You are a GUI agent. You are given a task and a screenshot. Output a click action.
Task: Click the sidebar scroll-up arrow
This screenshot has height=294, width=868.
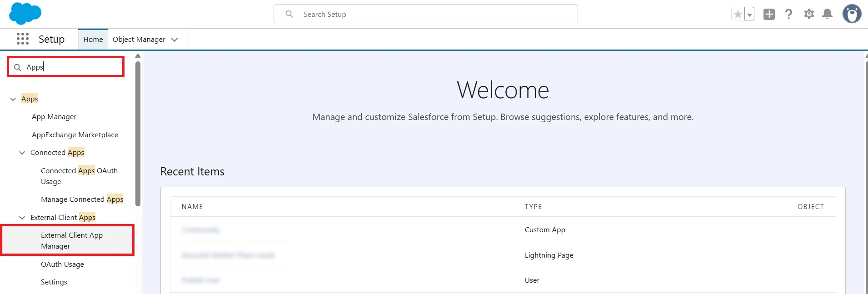click(138, 56)
